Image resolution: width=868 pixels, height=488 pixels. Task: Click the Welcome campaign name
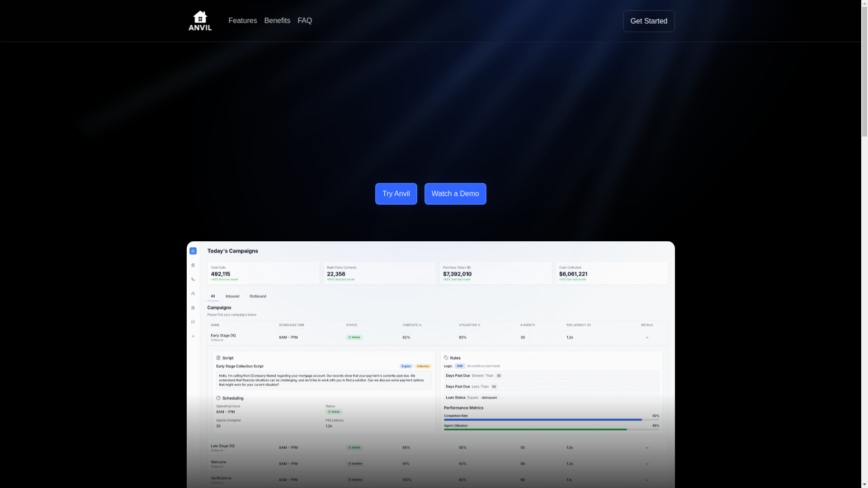(218, 462)
